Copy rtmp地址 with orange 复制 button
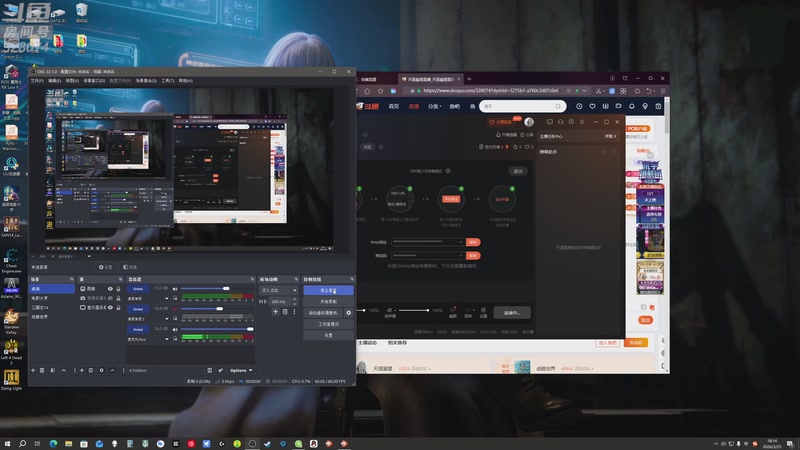The height and width of the screenshot is (450, 800). [473, 242]
